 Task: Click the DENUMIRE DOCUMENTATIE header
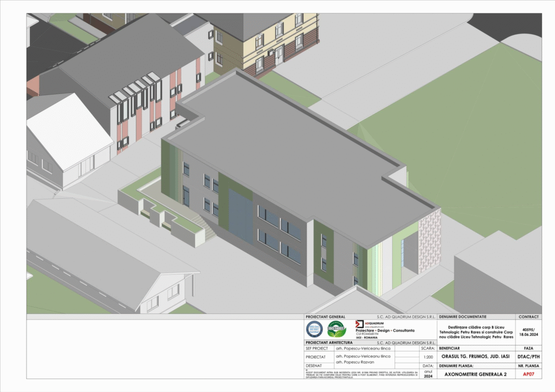pos(463,317)
